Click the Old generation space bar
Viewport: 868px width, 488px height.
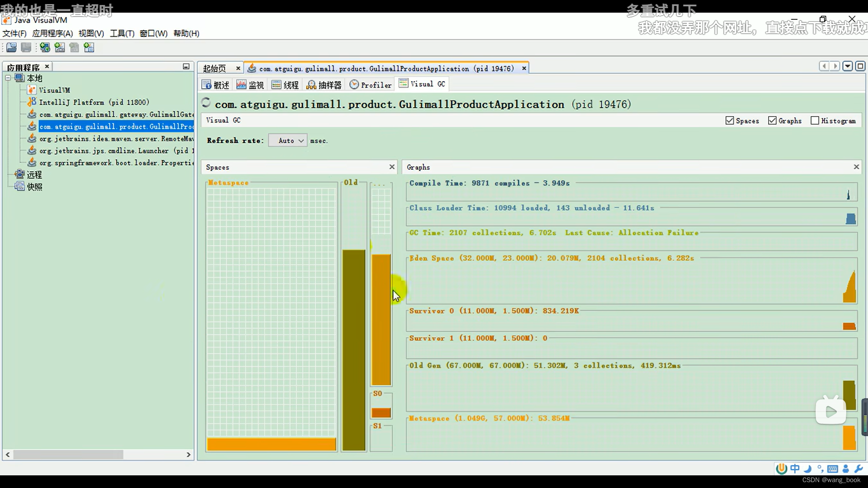(x=354, y=350)
